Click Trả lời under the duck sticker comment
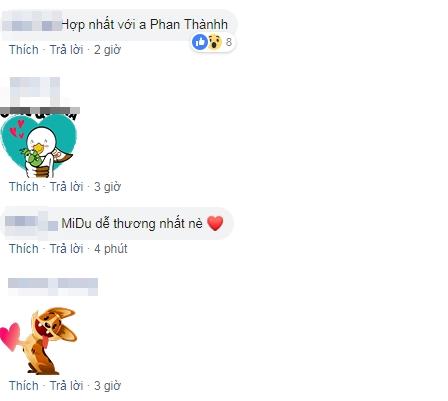Screen dimensions: 448x401 [x=66, y=187]
